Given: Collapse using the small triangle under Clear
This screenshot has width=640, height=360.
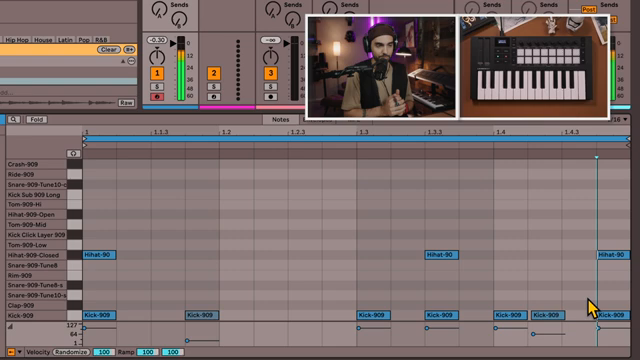Looking at the screenshot, I should 123,61.
